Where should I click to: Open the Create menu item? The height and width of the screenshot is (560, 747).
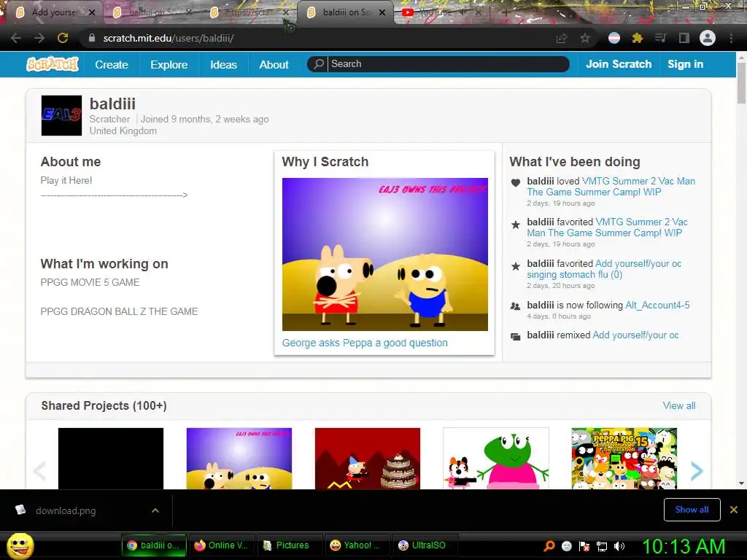point(112,64)
